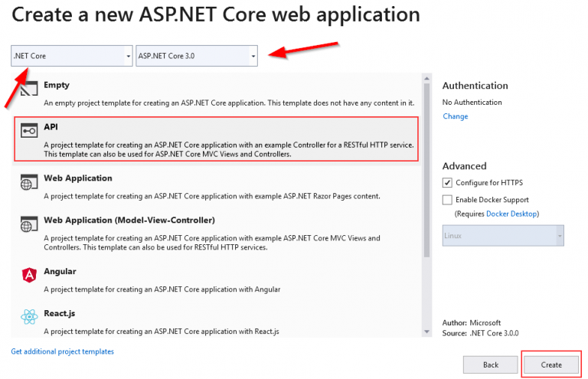Viewport: 588px width, 379px height.
Task: Disable the Configure for HTTPS checkbox
Action: pyautogui.click(x=448, y=183)
